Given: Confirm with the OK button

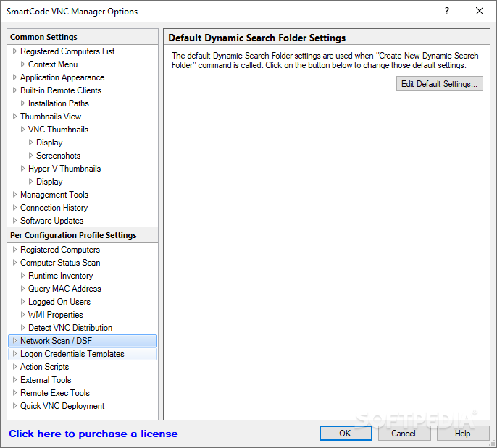Looking at the screenshot, I should coord(346,433).
